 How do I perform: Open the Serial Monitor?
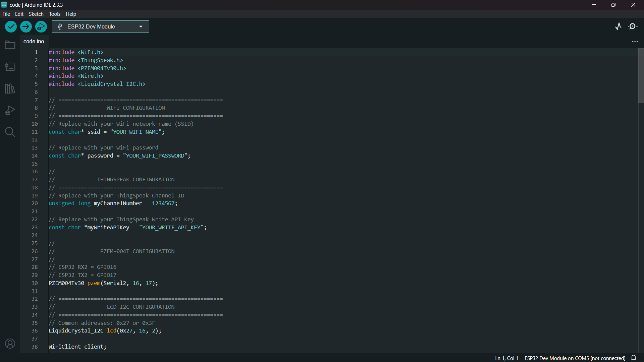coord(633,26)
